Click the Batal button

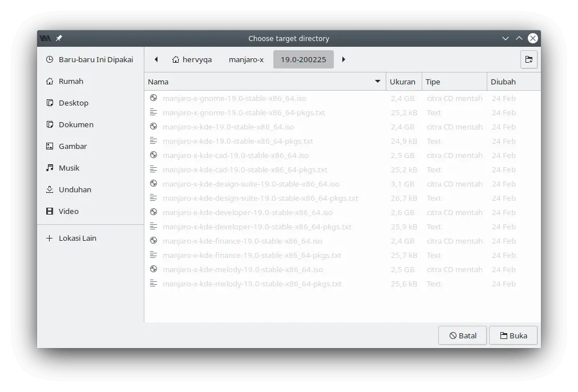point(462,336)
